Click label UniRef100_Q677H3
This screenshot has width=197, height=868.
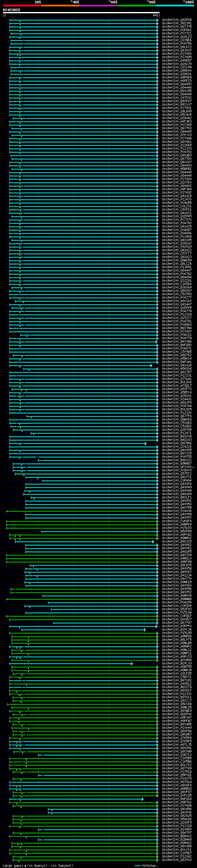point(177,128)
